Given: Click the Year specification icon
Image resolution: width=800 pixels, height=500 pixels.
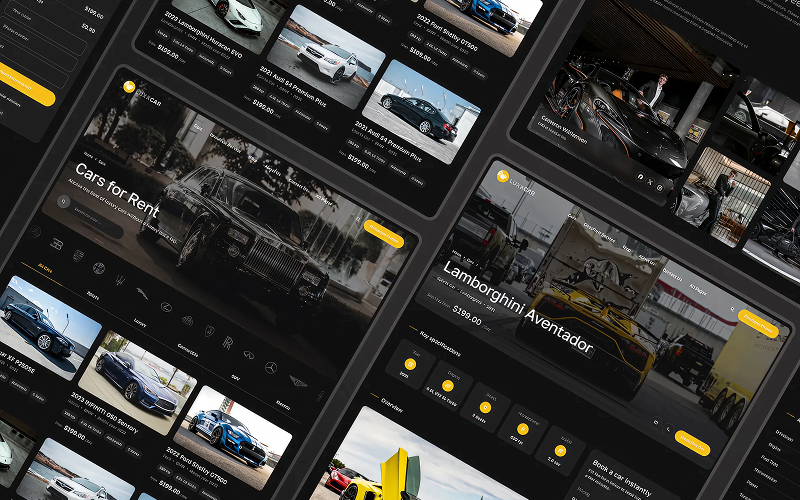Looking at the screenshot, I should [410, 364].
